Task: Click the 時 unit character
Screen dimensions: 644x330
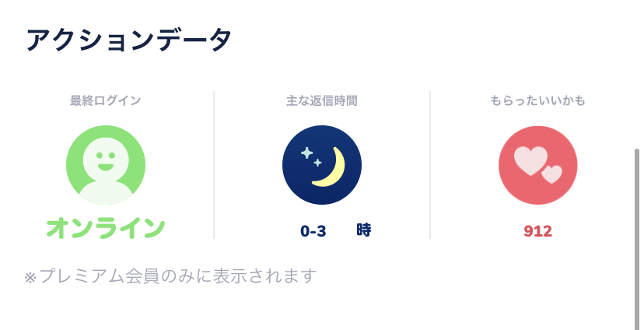Action: tap(364, 230)
